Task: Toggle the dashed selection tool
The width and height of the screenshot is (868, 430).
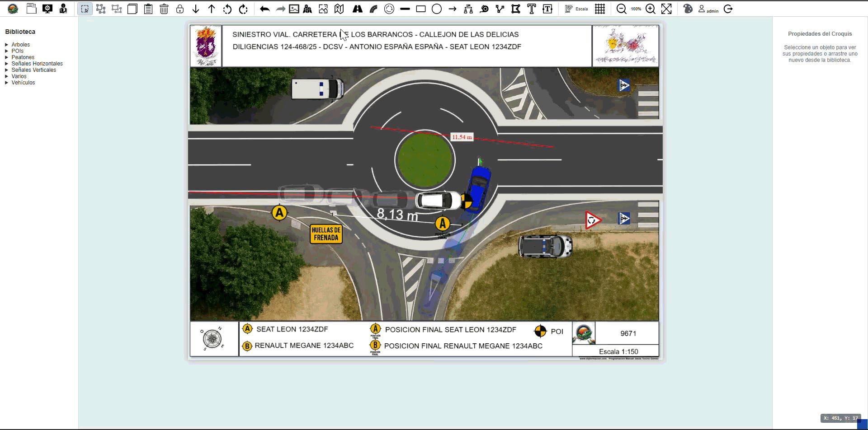Action: click(85, 9)
